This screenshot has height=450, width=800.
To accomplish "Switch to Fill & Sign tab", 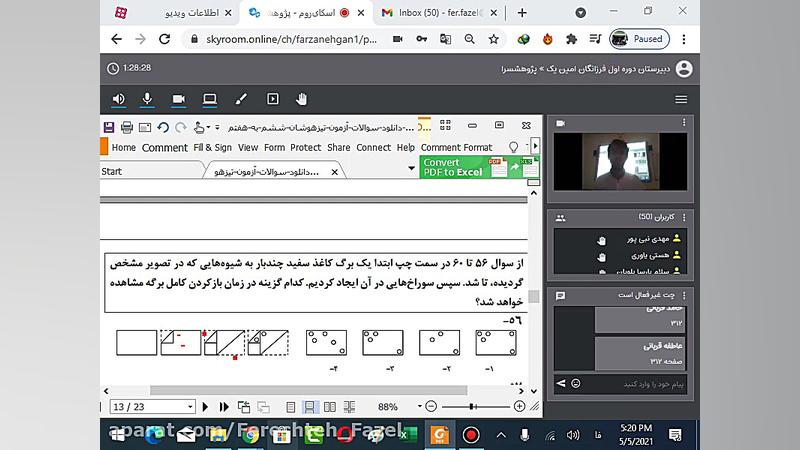I will point(212,147).
